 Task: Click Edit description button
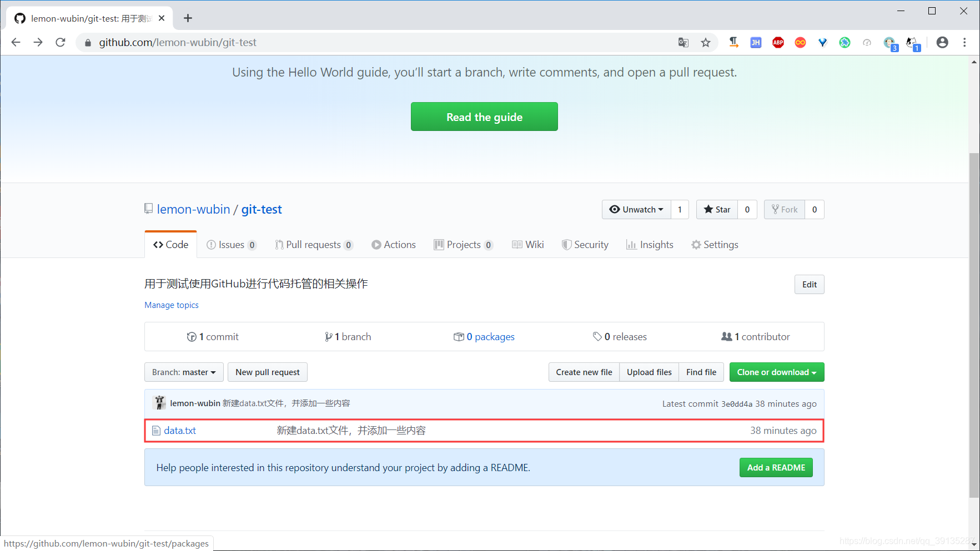pos(809,284)
